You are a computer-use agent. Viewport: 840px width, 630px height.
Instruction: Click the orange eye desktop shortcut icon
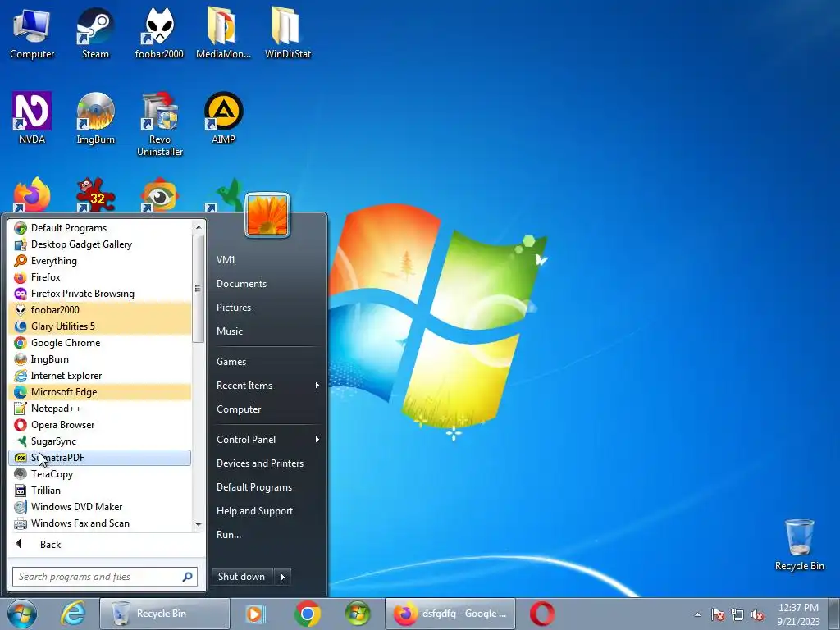point(160,194)
